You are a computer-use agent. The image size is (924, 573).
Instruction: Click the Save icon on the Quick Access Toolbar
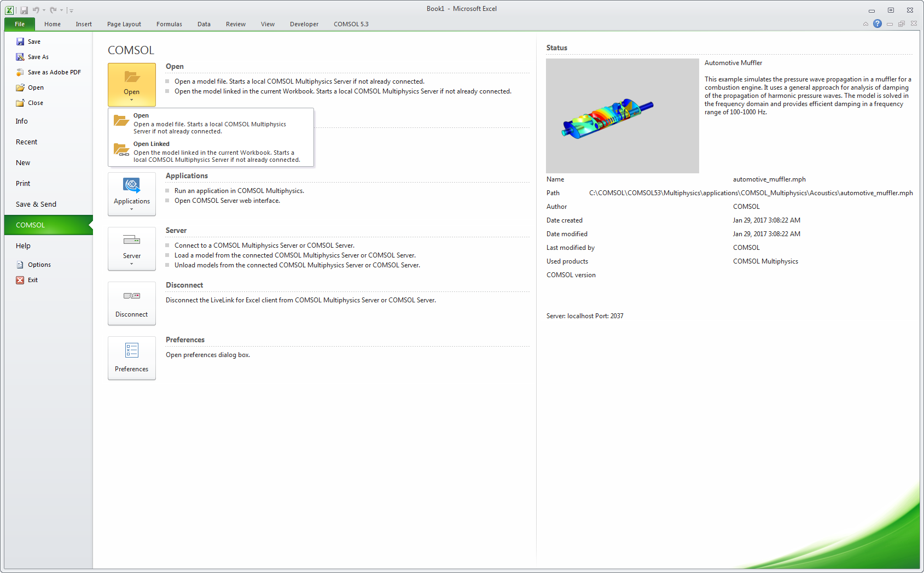24,9
